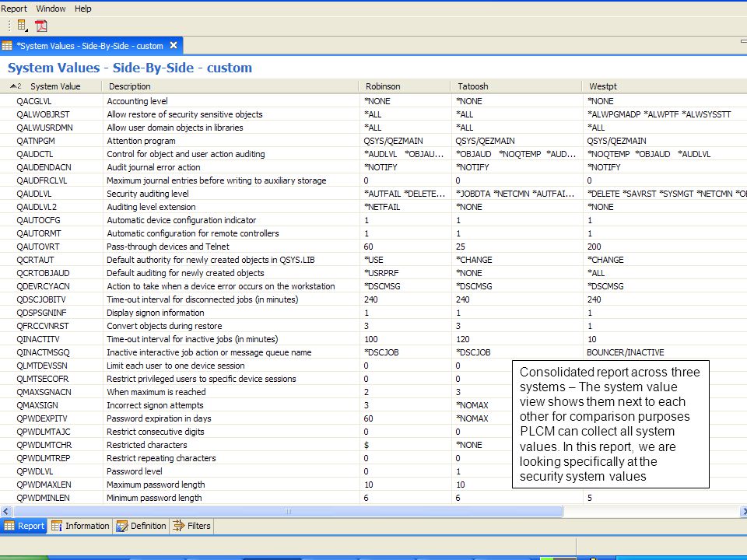Select the QAUDFRCLVL system value
This screenshot has height=560, width=747.
click(41, 180)
